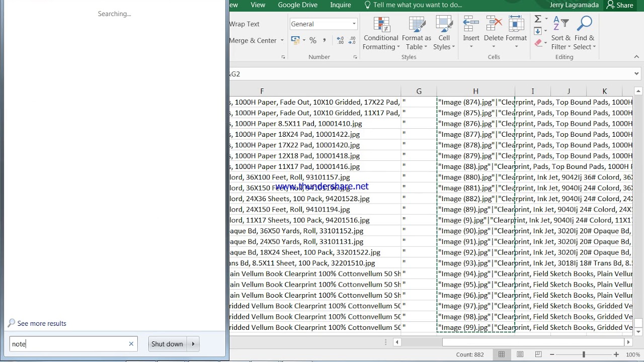
Task: Expand Fill dropdown arrow
Action: coord(546,31)
